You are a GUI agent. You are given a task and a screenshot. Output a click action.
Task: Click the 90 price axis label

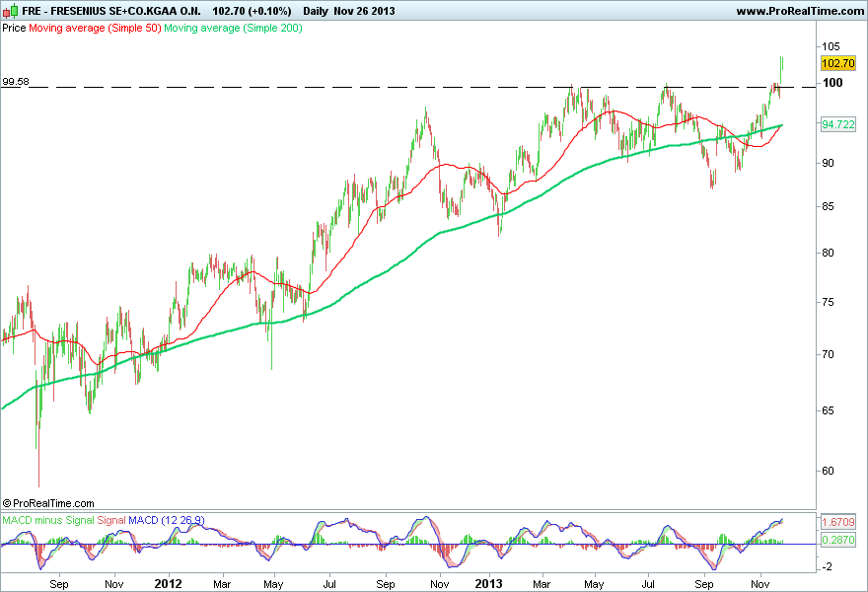tap(829, 163)
